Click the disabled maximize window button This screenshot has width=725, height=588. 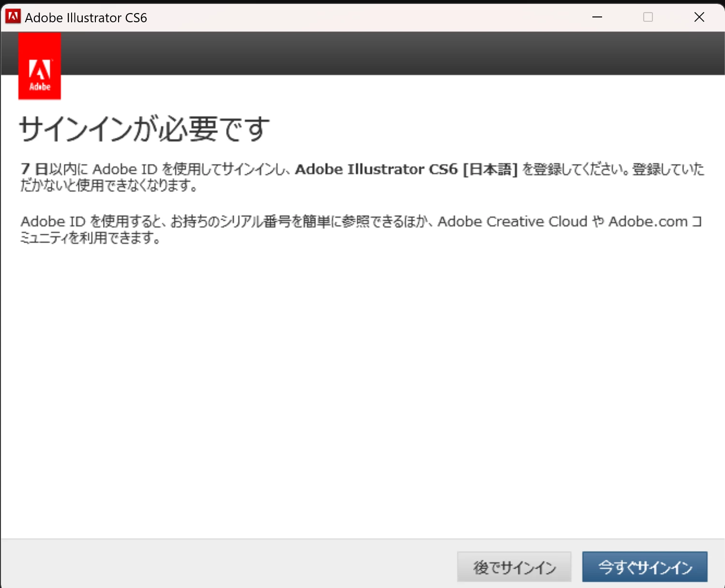point(648,17)
